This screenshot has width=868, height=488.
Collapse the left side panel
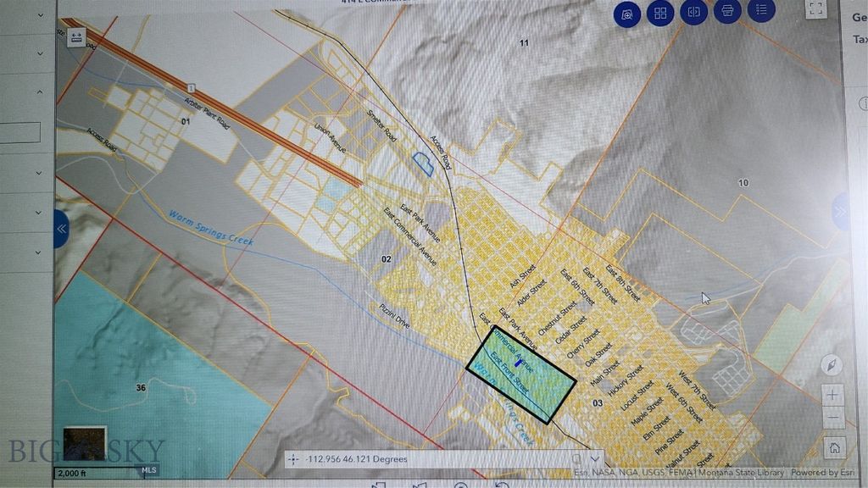[x=61, y=229]
